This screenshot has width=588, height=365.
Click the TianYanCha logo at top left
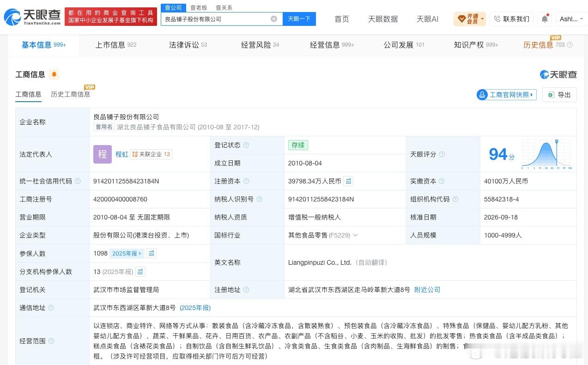pos(32,18)
